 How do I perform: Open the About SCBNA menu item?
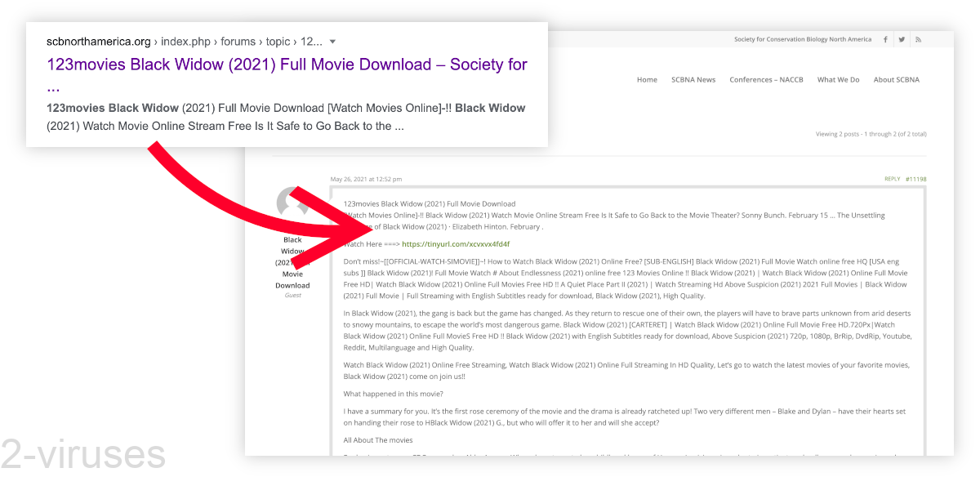click(896, 80)
